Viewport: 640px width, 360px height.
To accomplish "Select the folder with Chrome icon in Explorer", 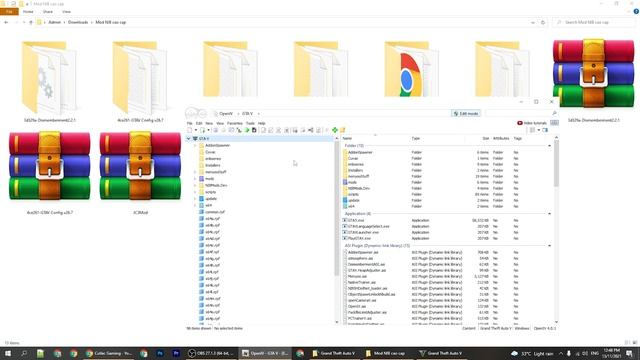I will click(x=411, y=69).
